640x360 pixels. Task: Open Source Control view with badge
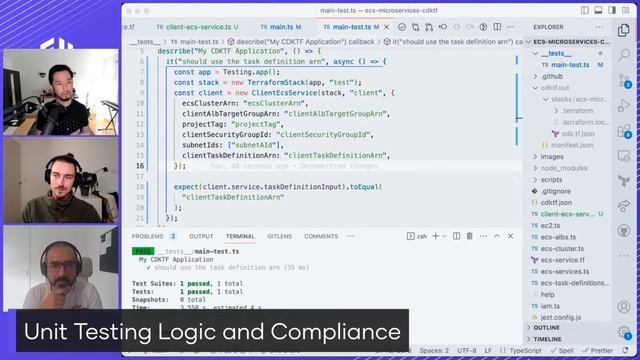coord(624,80)
